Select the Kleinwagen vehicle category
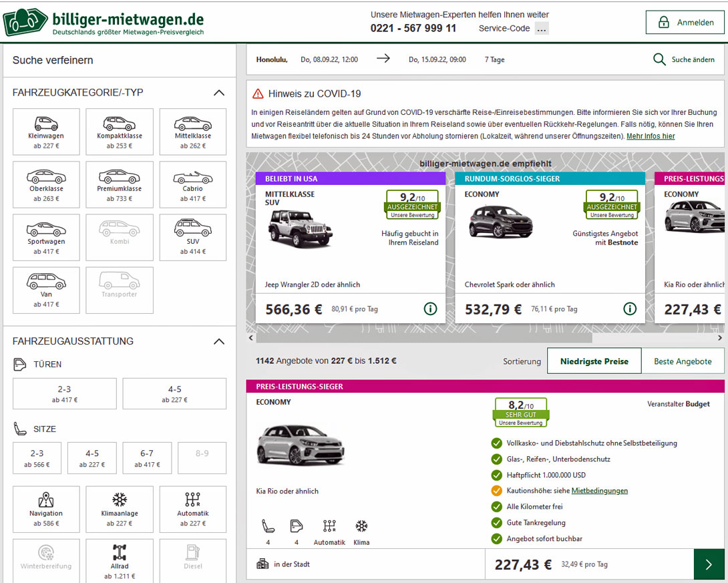Image resolution: width=728 pixels, height=583 pixels. 46,132
